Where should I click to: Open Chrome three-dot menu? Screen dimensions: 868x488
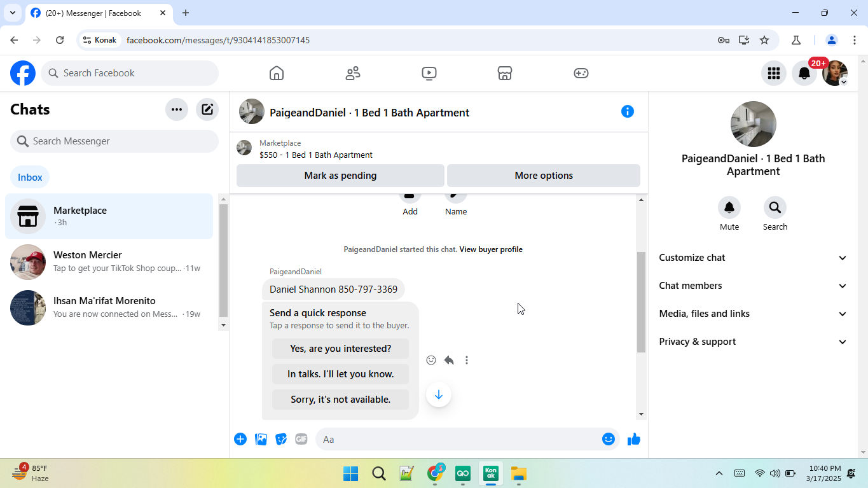coord(854,40)
